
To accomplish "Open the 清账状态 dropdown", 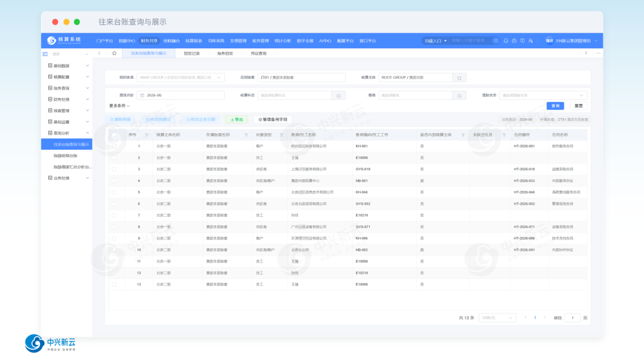I will [543, 96].
